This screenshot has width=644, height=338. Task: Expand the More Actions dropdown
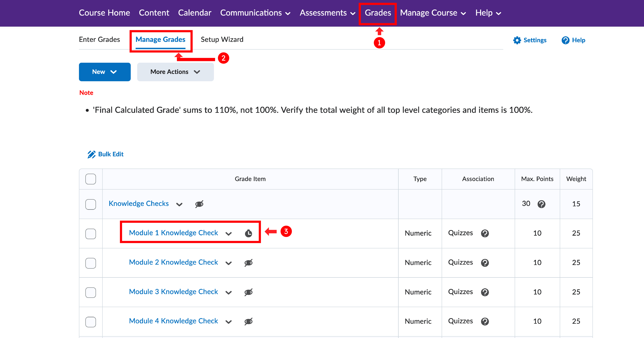coord(175,72)
